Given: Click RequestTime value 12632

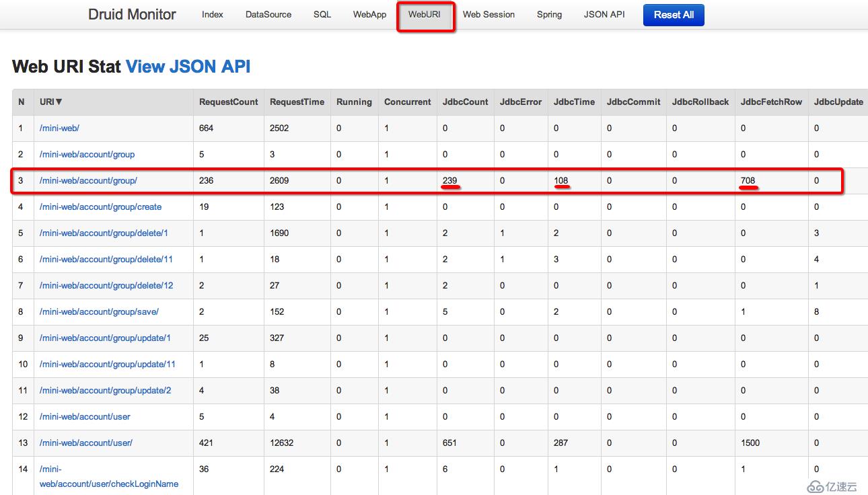Looking at the screenshot, I should (x=282, y=443).
